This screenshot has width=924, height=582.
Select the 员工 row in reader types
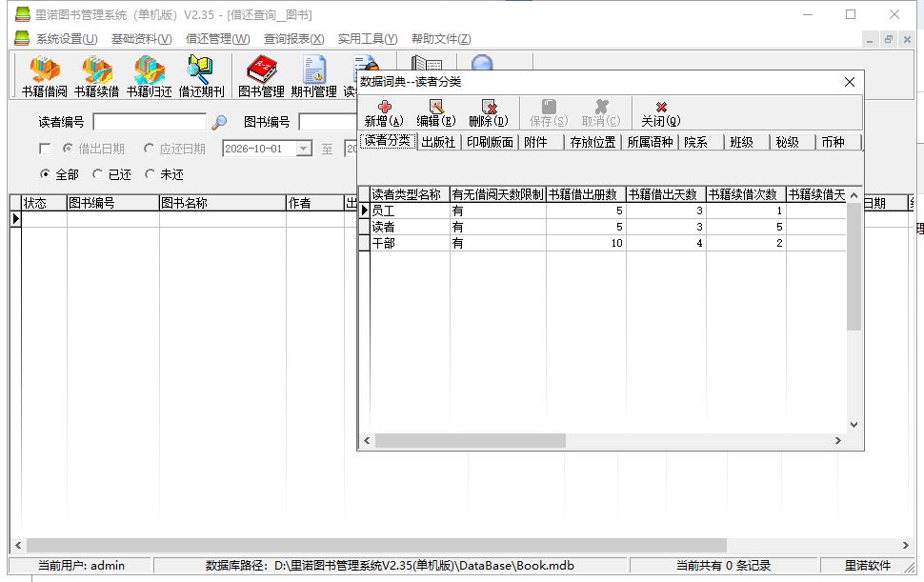point(602,211)
